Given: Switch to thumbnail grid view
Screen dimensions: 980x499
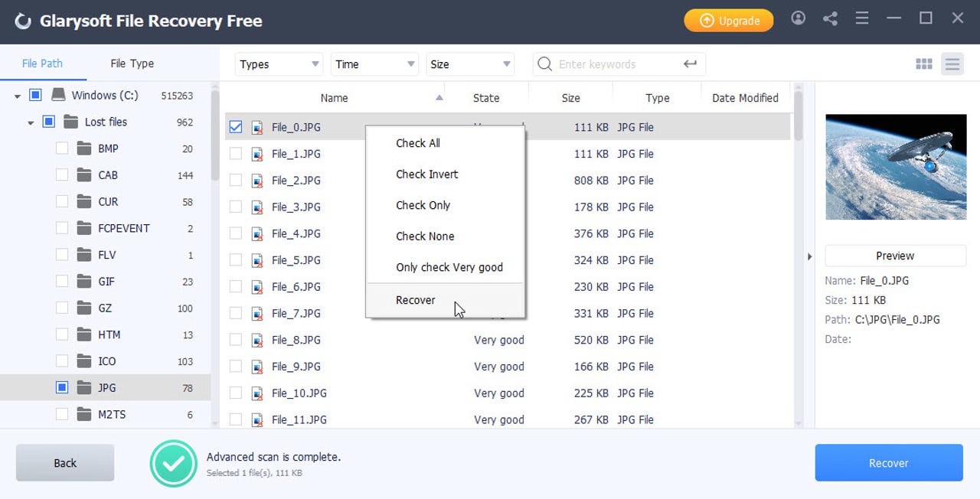Looking at the screenshot, I should pos(924,64).
